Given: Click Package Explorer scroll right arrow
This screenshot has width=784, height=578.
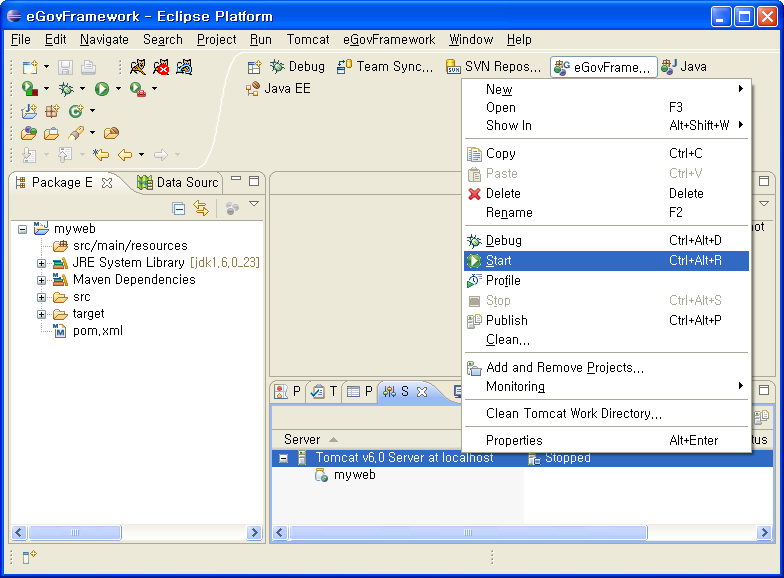Looking at the screenshot, I should [254, 533].
